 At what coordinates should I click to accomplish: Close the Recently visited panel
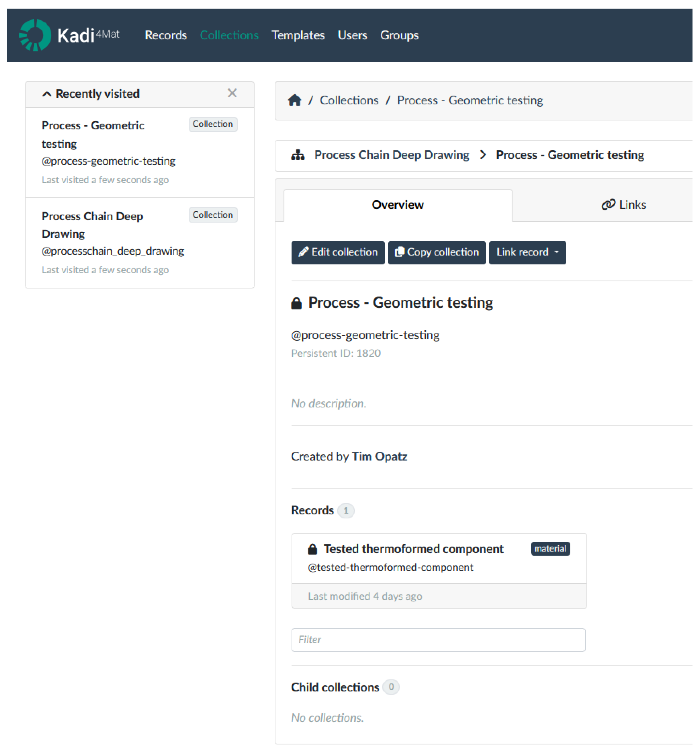[232, 93]
